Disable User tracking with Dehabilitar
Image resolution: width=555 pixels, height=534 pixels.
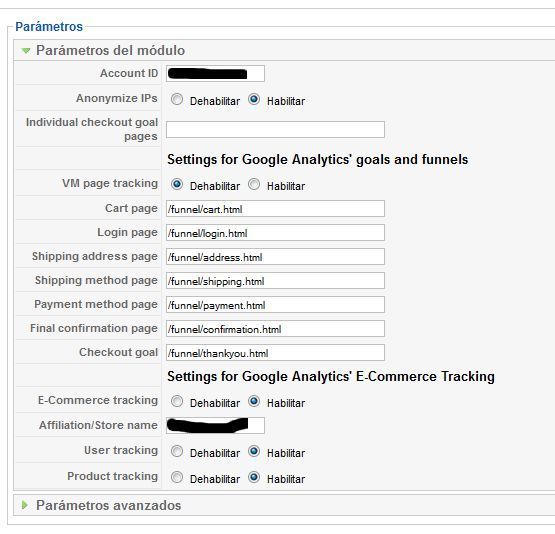click(x=177, y=452)
